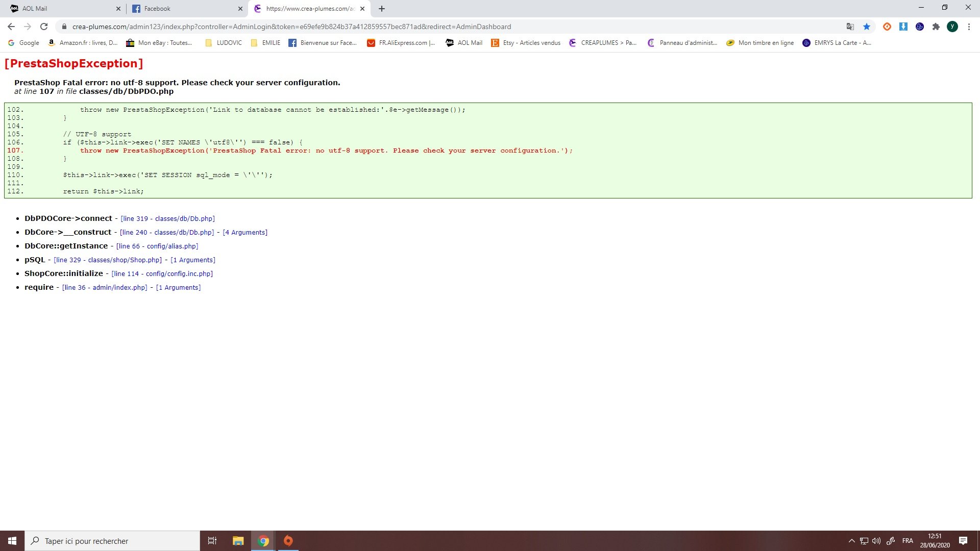
Task: Go back to the previous page
Action: pyautogui.click(x=11, y=27)
